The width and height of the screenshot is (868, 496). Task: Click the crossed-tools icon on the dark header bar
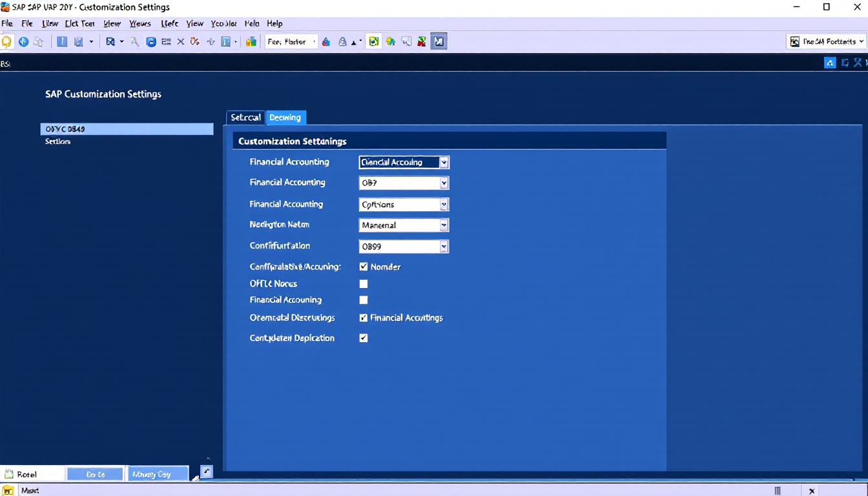858,63
